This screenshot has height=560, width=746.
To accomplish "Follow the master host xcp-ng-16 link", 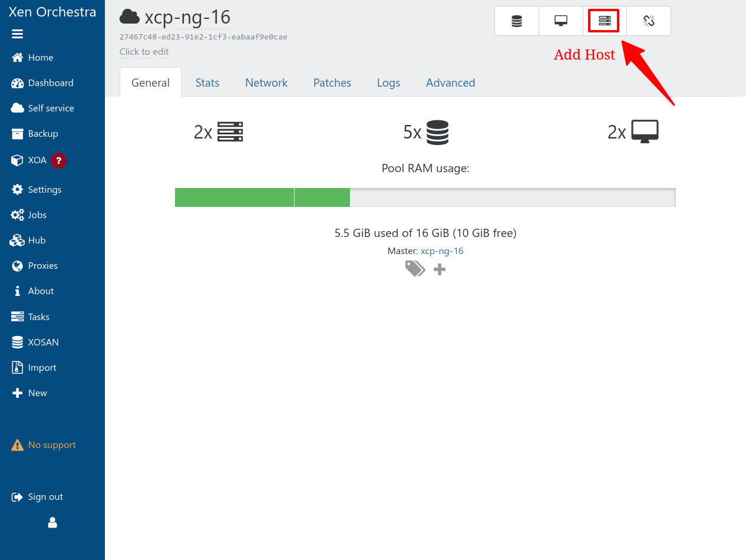I will [x=442, y=251].
